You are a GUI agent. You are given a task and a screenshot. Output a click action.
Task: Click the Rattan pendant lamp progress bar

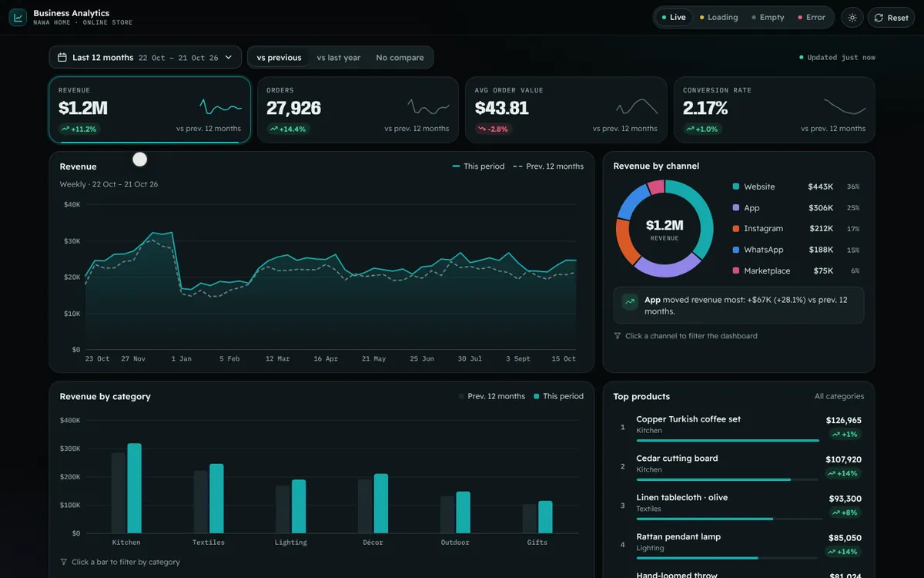[728, 558]
